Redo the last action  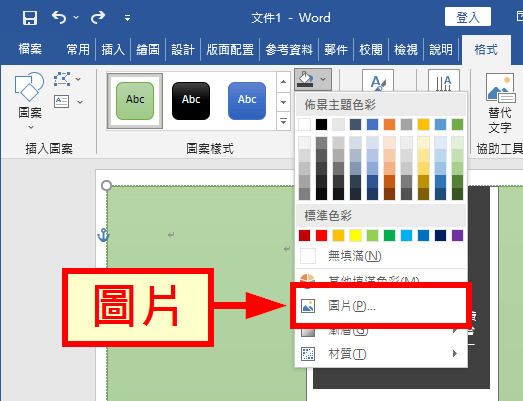98,17
